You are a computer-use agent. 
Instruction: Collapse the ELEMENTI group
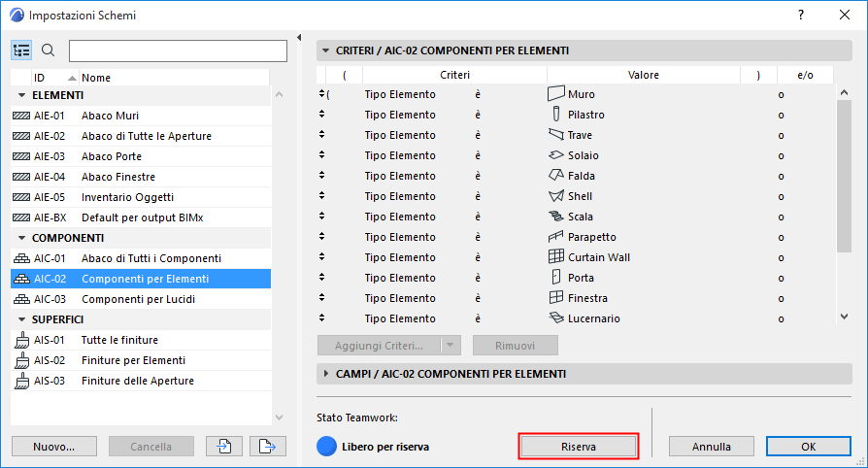(20, 95)
